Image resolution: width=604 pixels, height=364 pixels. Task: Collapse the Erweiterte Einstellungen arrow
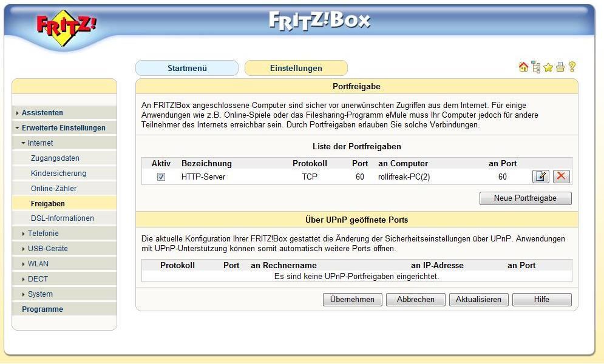[x=18, y=128]
